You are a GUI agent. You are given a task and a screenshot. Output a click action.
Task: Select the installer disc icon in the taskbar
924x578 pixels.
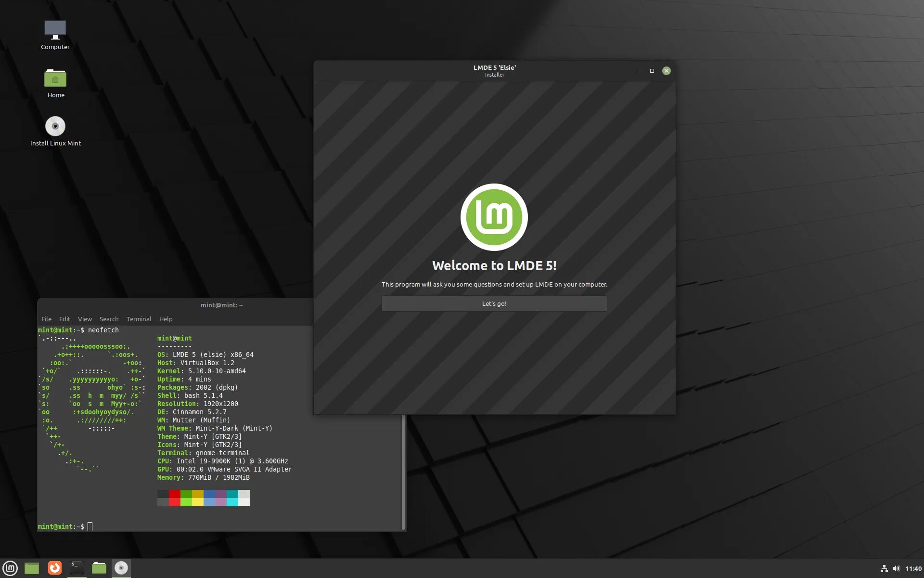point(121,568)
